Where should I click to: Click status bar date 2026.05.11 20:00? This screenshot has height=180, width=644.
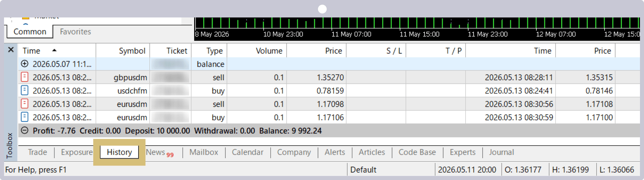(x=467, y=170)
